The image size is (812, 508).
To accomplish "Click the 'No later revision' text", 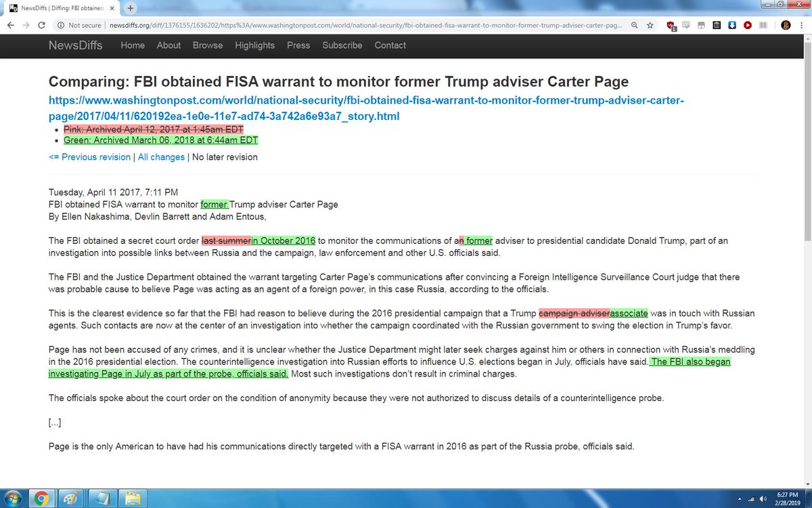I will point(225,157).
